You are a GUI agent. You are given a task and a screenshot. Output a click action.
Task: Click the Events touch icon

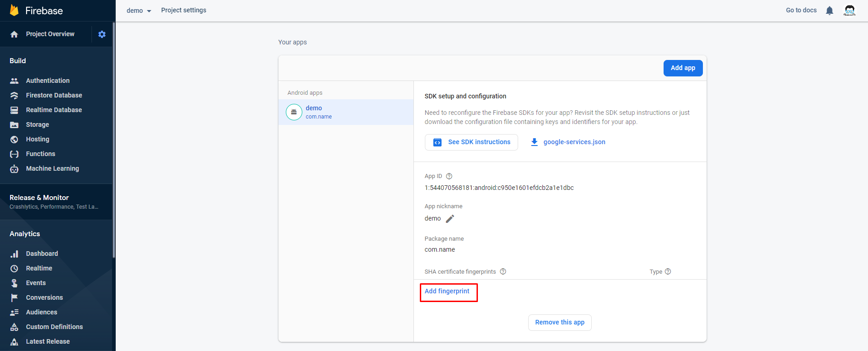(14, 283)
